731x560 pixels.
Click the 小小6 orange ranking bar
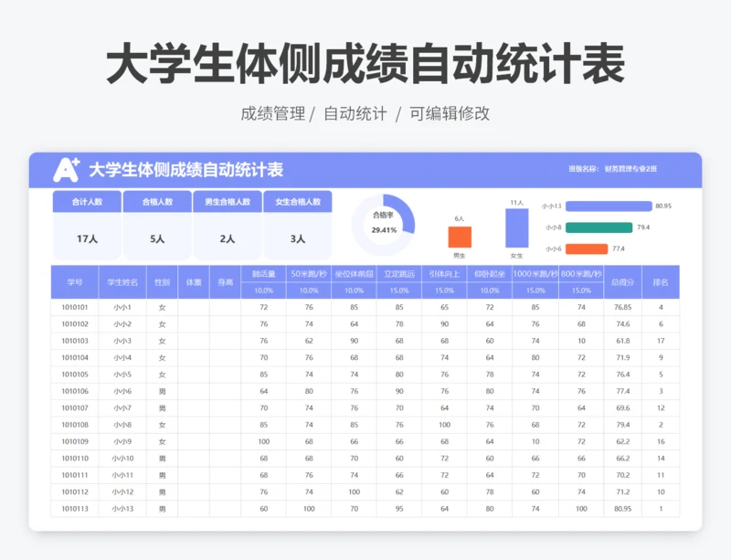[587, 249]
